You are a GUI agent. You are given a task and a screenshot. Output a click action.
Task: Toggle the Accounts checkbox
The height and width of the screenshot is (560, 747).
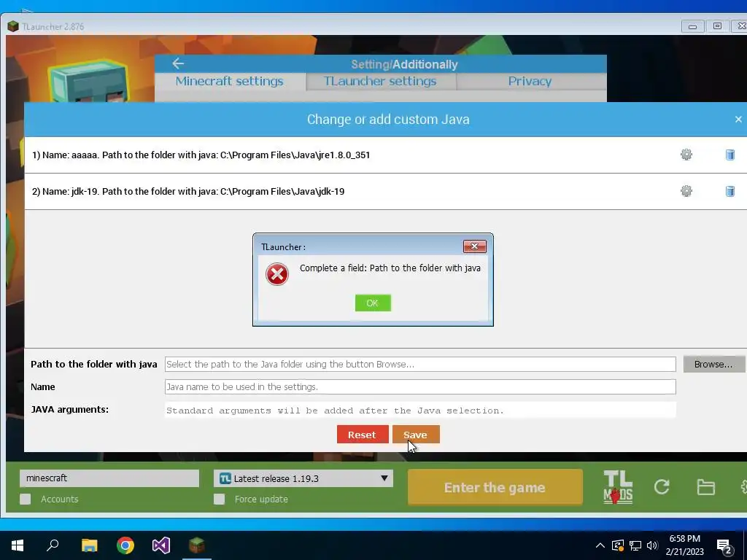[x=26, y=499]
